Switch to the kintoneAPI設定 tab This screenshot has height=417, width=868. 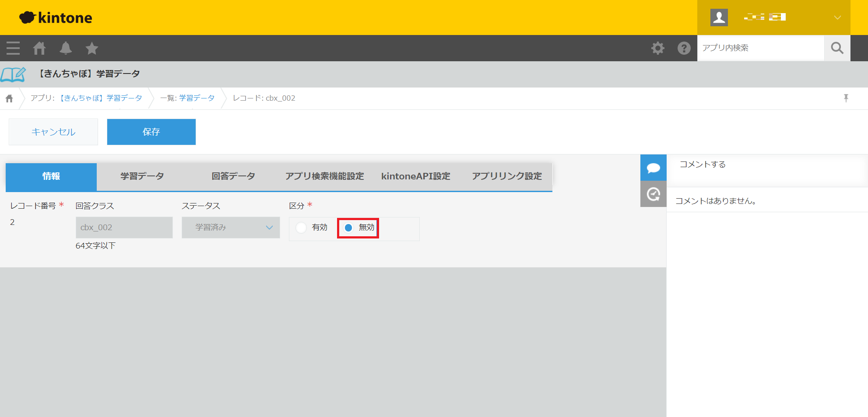pyautogui.click(x=415, y=176)
